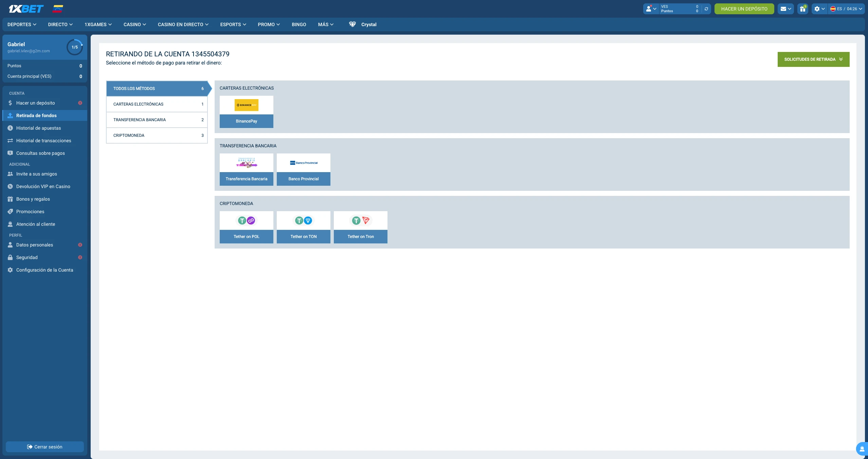Select the BinancePay payment method
This screenshot has height=459, width=868.
(x=246, y=112)
